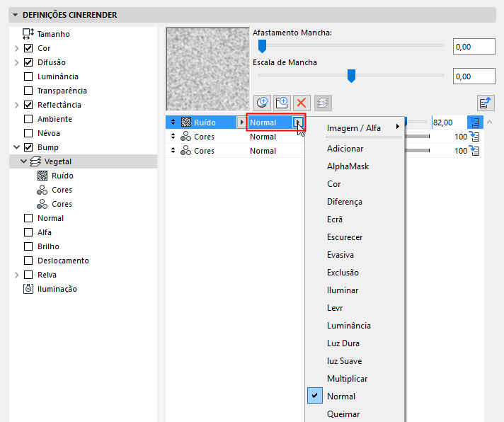Viewport: 504px width, 422px height.
Task: Disable the Bump channel checkbox
Action: point(28,147)
